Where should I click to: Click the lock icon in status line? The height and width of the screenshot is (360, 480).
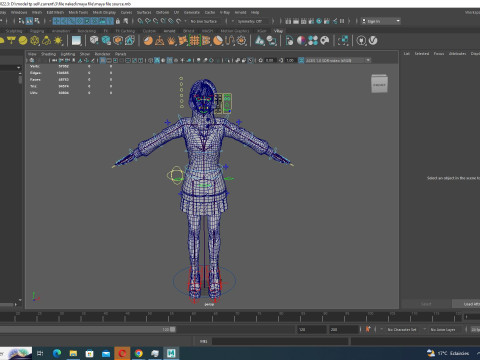tap(118, 21)
